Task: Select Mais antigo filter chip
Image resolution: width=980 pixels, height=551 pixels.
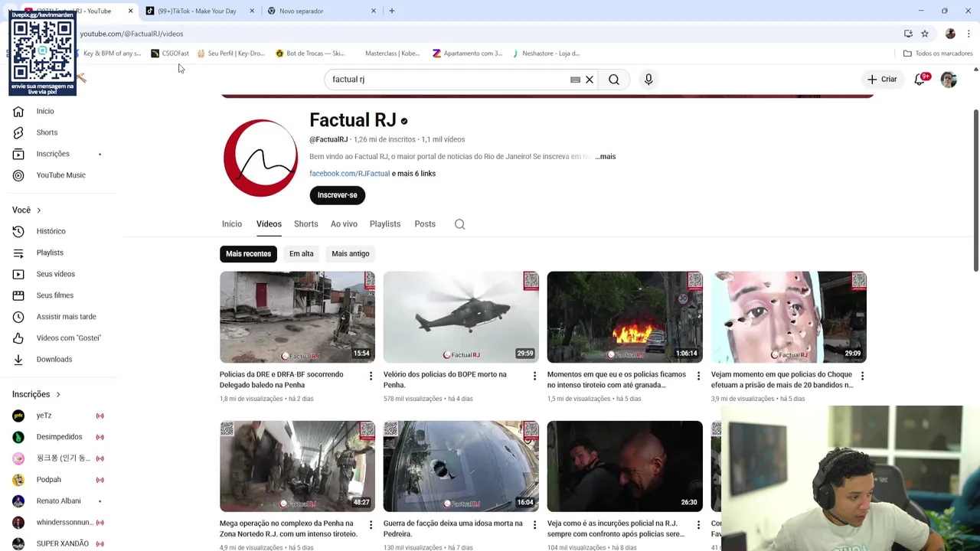Action: (351, 254)
